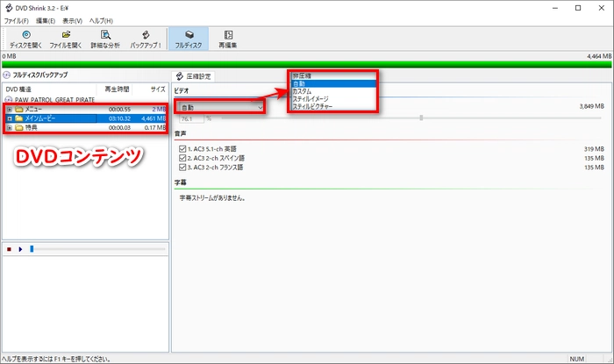Open the 編集(E) menu

coord(46,21)
